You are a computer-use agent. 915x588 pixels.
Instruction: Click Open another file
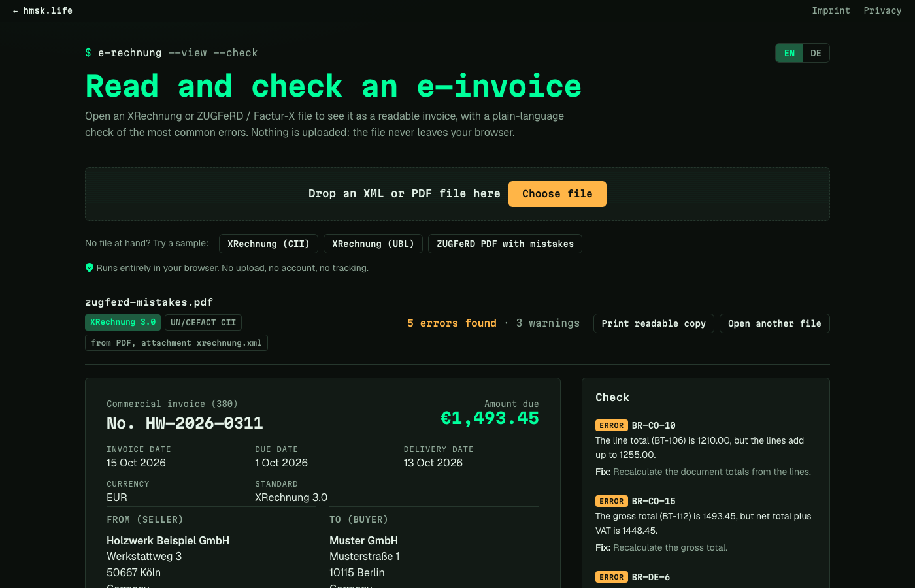coord(774,323)
